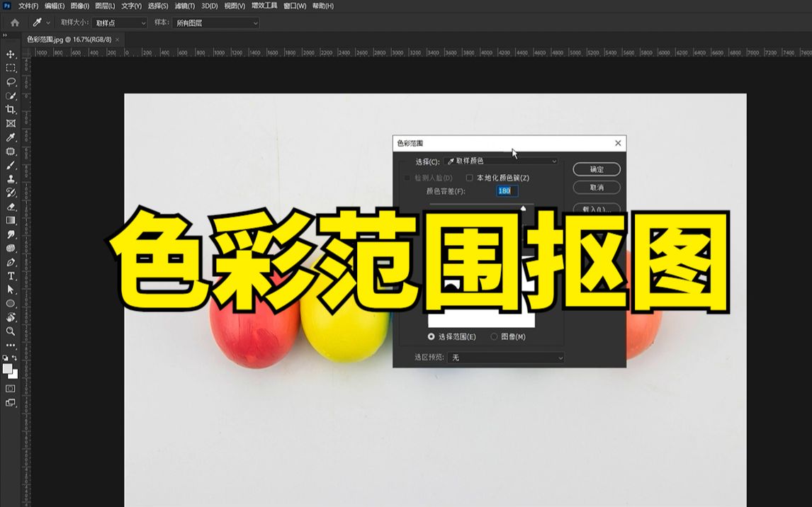Open the 滤镜(T) menu
Viewport: 812px width, 507px height.
[x=185, y=6]
